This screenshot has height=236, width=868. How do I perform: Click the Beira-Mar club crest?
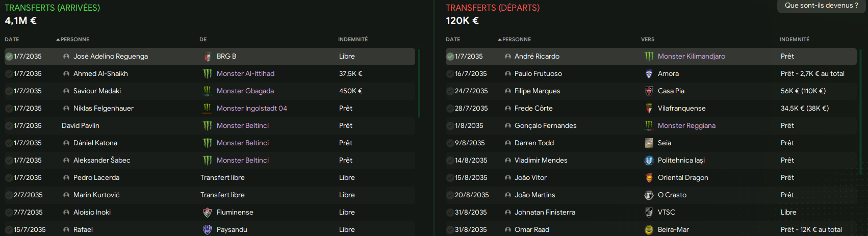point(649,230)
